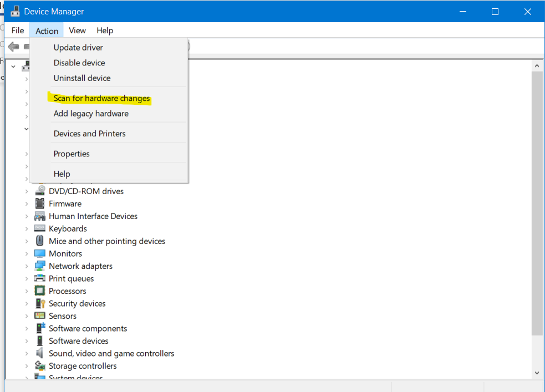Maximize the Device Manager window
Screen dimensions: 545x392
495,12
